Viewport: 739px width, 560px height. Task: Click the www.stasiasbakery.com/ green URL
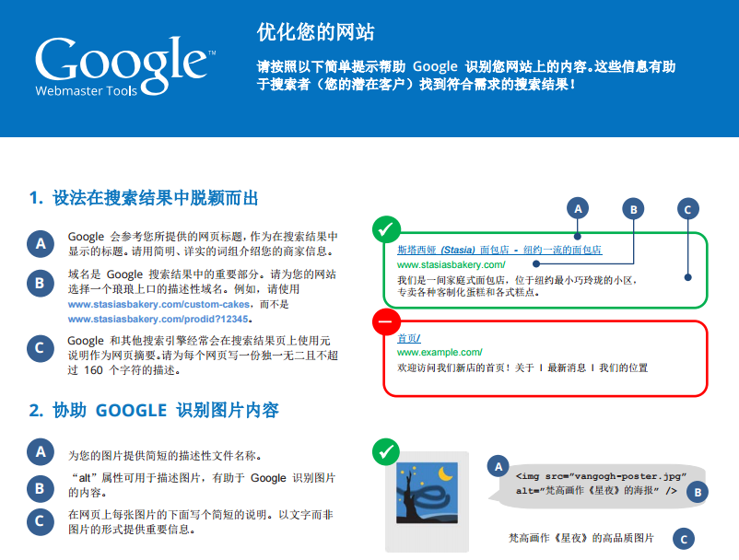pos(451,264)
